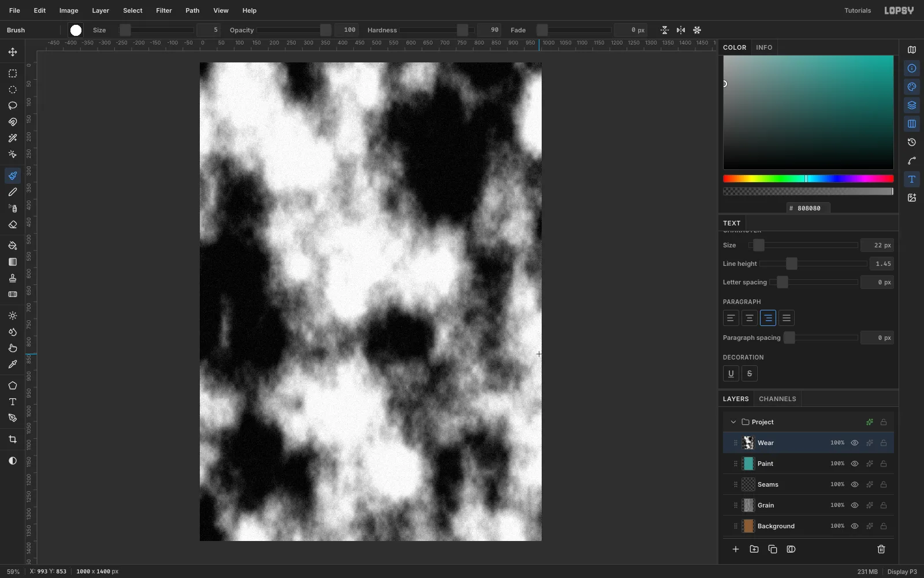Toggle horizontal symmetry in brush options
The height and width of the screenshot is (578, 924).
click(681, 30)
